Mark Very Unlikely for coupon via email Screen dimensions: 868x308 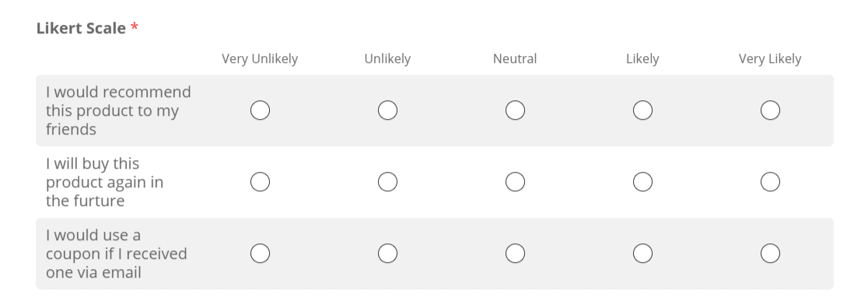click(261, 253)
